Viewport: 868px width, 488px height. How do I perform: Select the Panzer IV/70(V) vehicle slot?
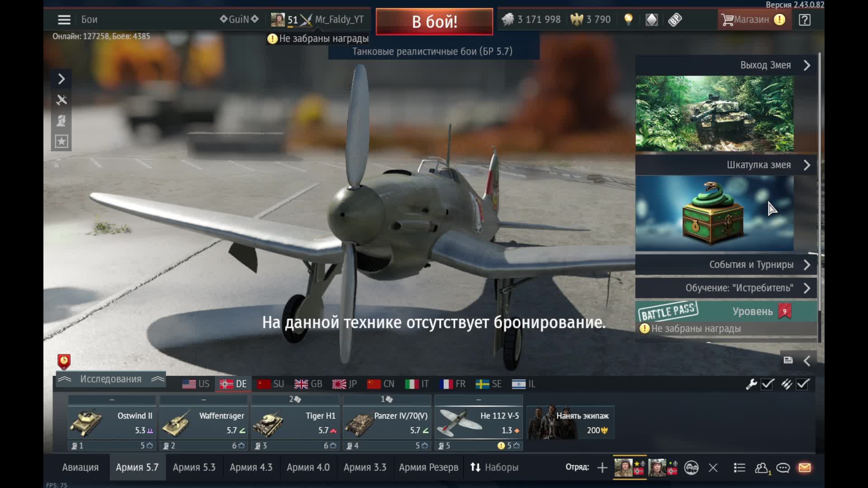(387, 423)
